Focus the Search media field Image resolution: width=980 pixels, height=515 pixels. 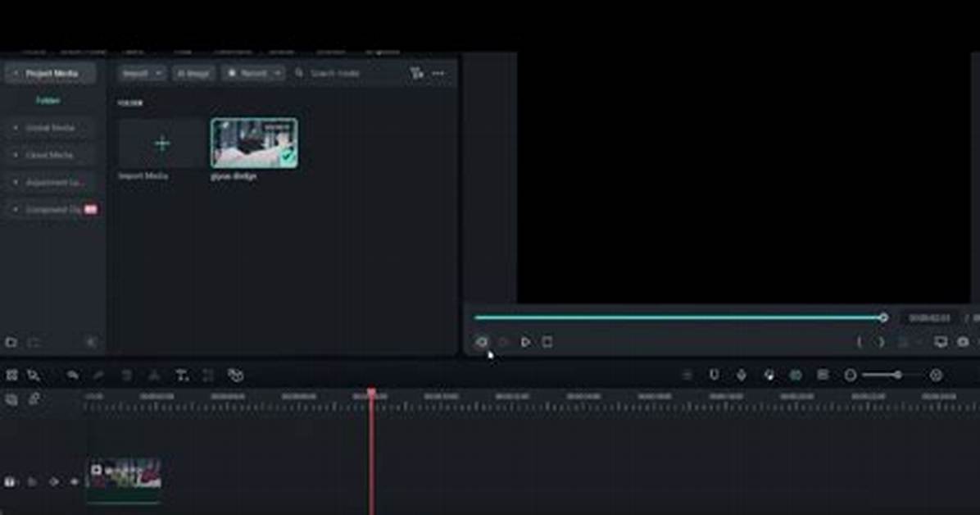pos(347,73)
